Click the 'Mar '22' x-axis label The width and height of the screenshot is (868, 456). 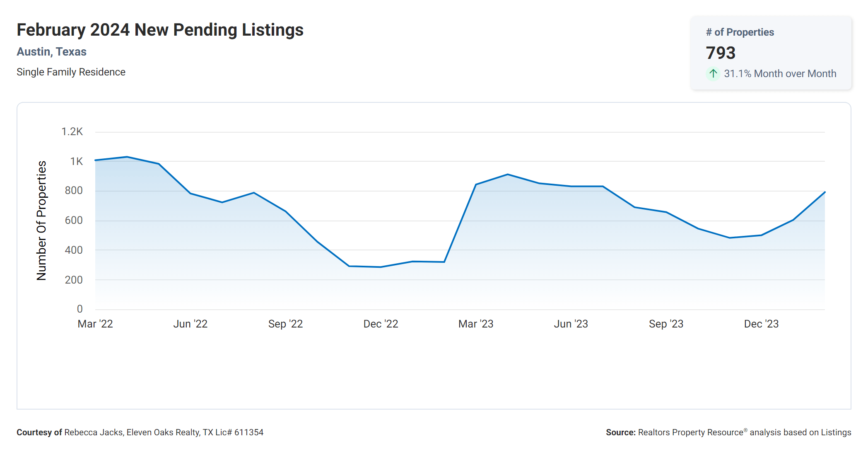pyautogui.click(x=95, y=324)
